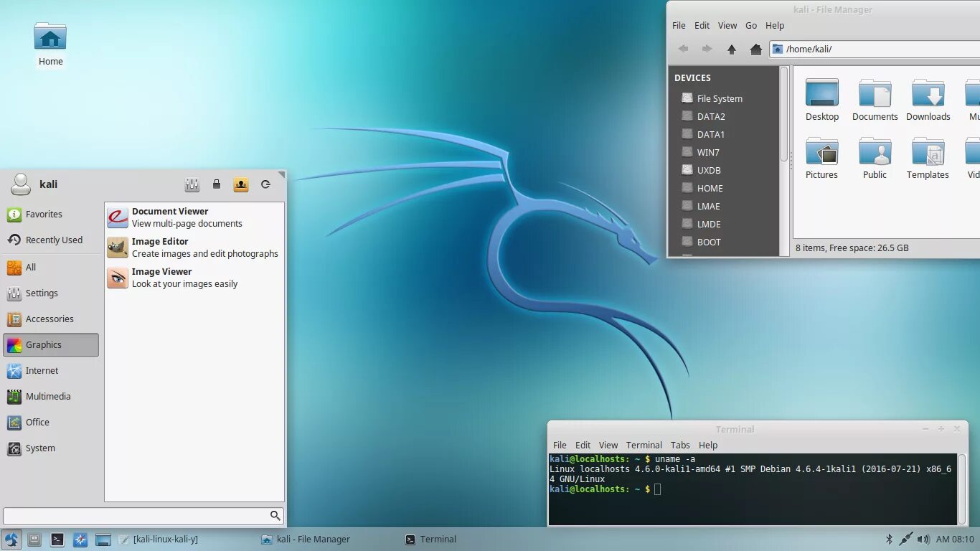Viewport: 980px width, 551px height.
Task: Select the Accessories category
Action: 51,319
